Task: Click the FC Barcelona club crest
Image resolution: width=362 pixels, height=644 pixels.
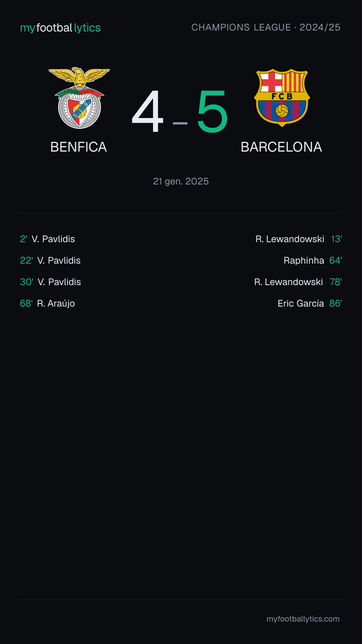Action: 282,98
